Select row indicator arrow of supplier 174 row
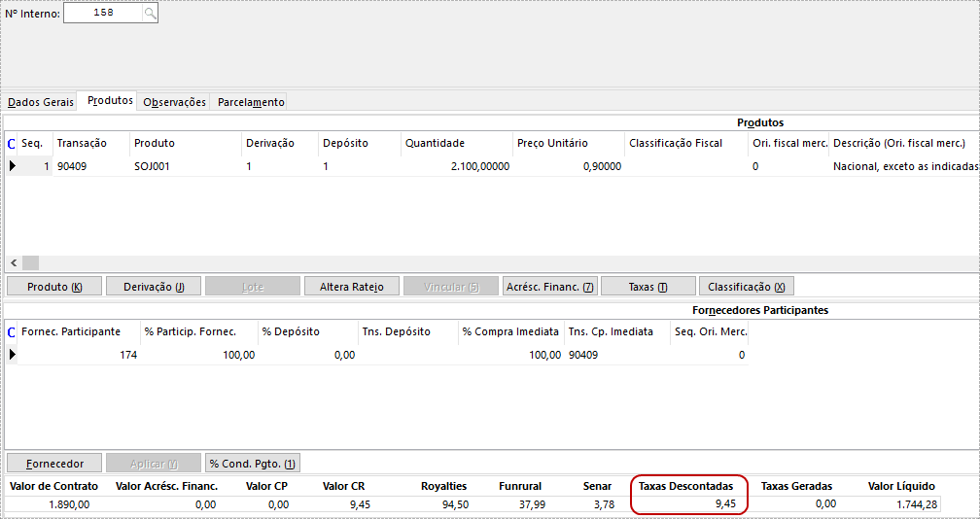980x519 pixels. [x=13, y=355]
